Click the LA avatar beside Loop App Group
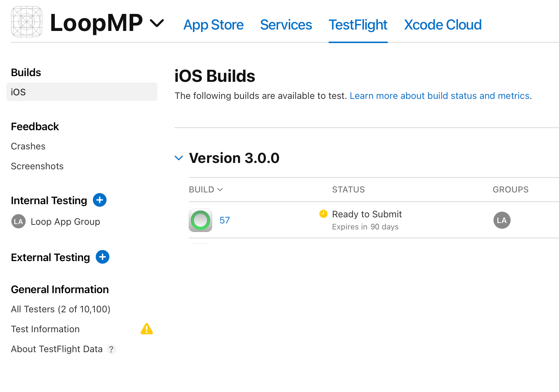The width and height of the screenshot is (559, 392). pos(18,221)
